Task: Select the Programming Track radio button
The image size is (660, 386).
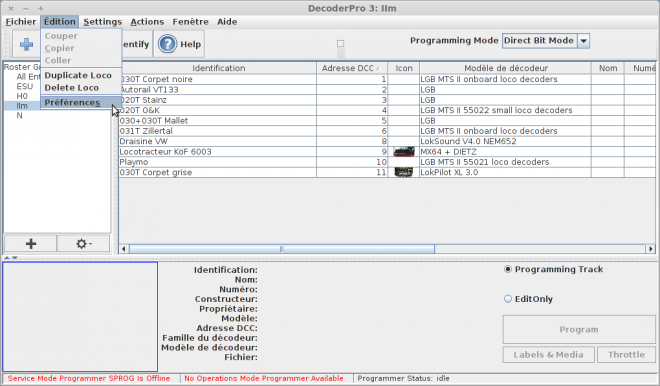Action: point(508,269)
